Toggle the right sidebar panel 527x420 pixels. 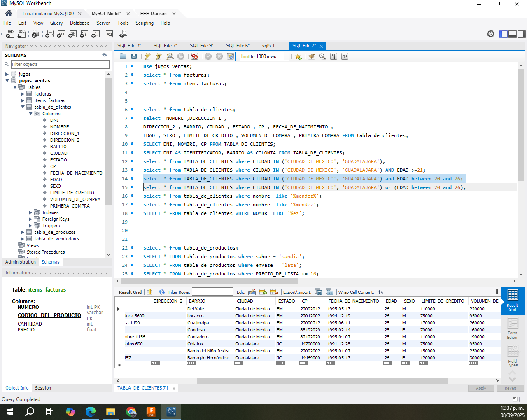pyautogui.click(x=522, y=34)
